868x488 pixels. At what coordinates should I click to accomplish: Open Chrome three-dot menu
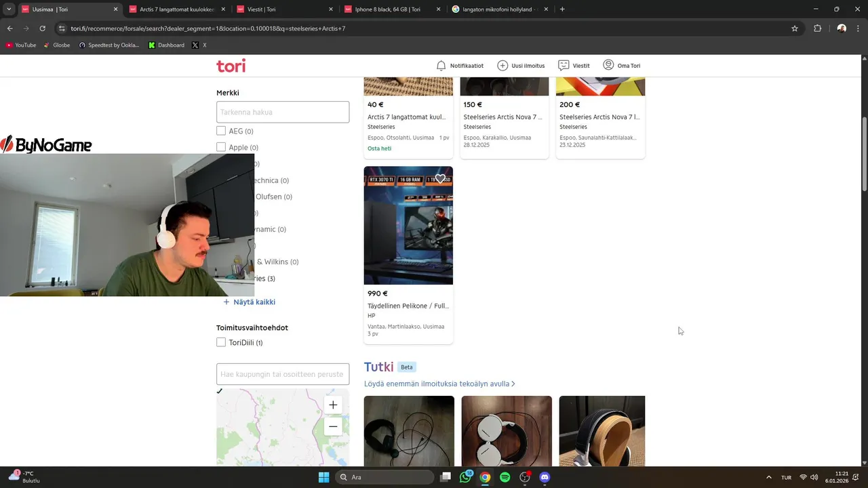coord(859,28)
